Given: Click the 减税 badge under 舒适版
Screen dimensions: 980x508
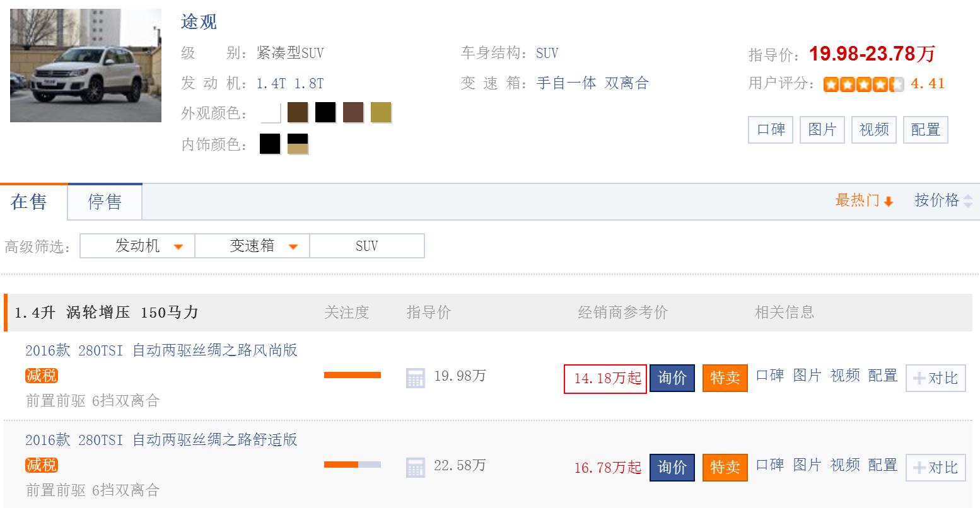Looking at the screenshot, I should click(x=42, y=465).
